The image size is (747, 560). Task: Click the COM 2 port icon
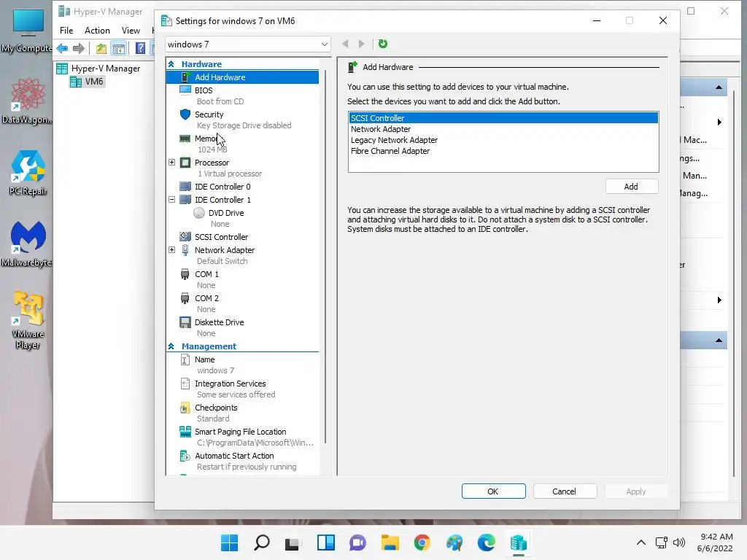(x=185, y=298)
